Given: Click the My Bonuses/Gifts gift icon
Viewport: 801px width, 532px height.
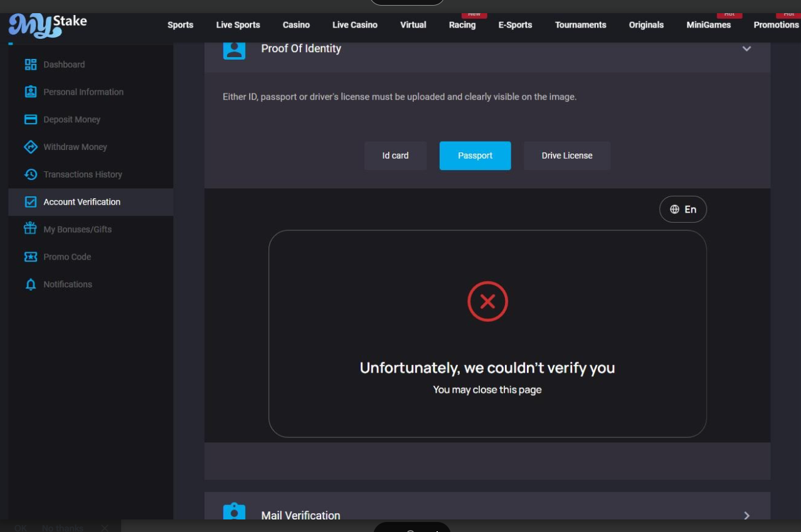Looking at the screenshot, I should [x=30, y=229].
